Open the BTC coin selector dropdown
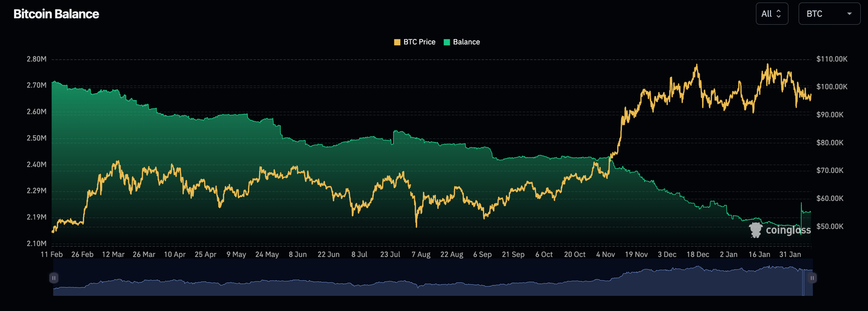This screenshot has width=868, height=311. [x=828, y=14]
